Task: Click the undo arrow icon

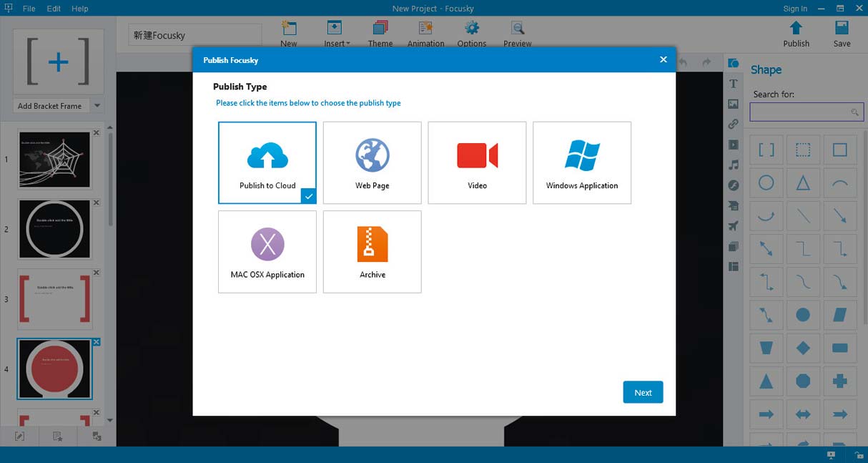Action: [683, 62]
